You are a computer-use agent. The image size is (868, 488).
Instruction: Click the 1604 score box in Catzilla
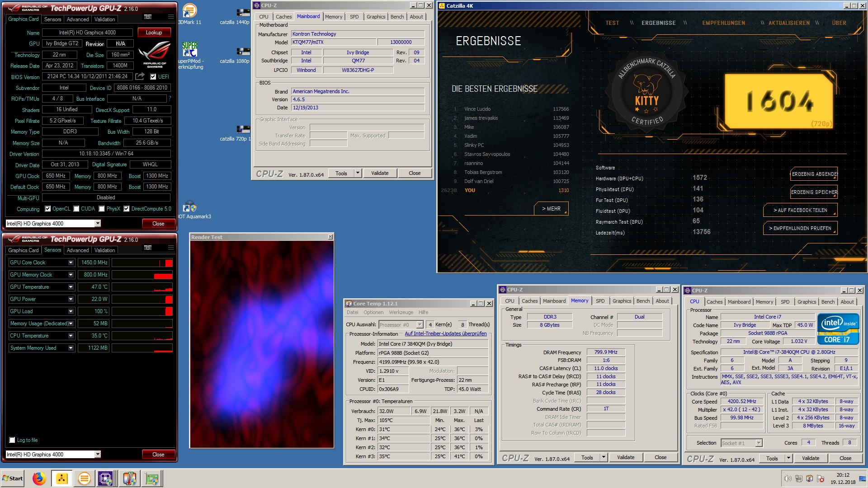point(778,101)
